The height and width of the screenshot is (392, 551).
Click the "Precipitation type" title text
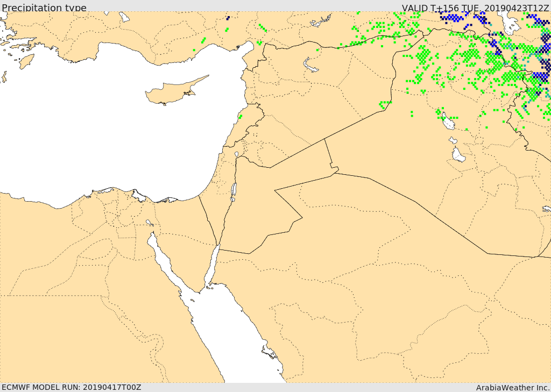pos(44,8)
